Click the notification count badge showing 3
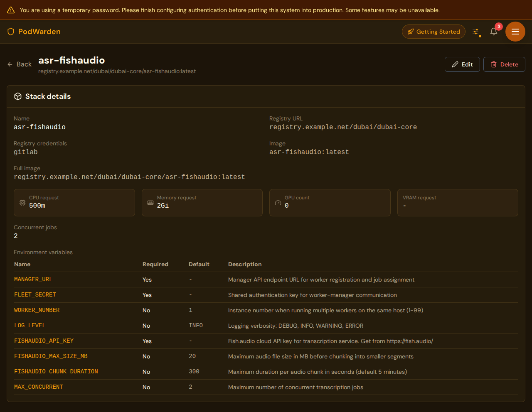The height and width of the screenshot is (412, 532). tap(498, 25)
